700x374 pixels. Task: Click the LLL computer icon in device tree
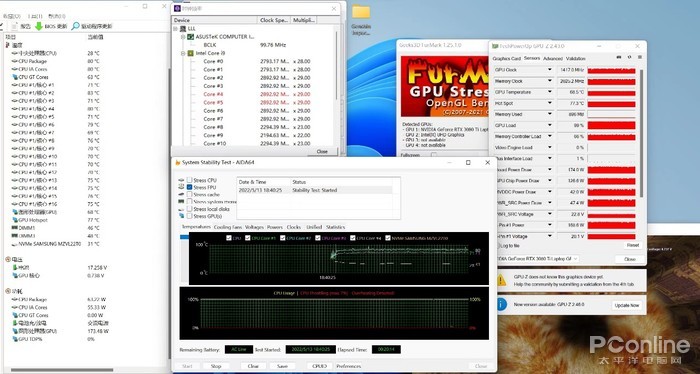point(183,29)
